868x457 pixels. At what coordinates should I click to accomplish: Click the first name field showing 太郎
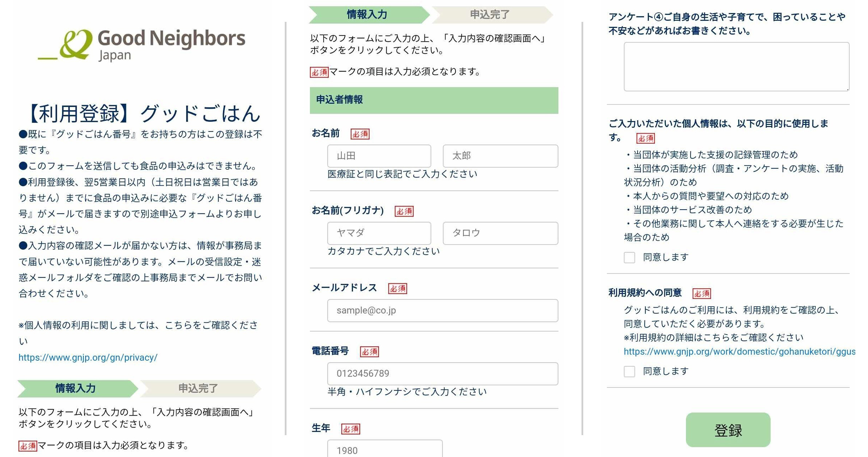point(500,156)
